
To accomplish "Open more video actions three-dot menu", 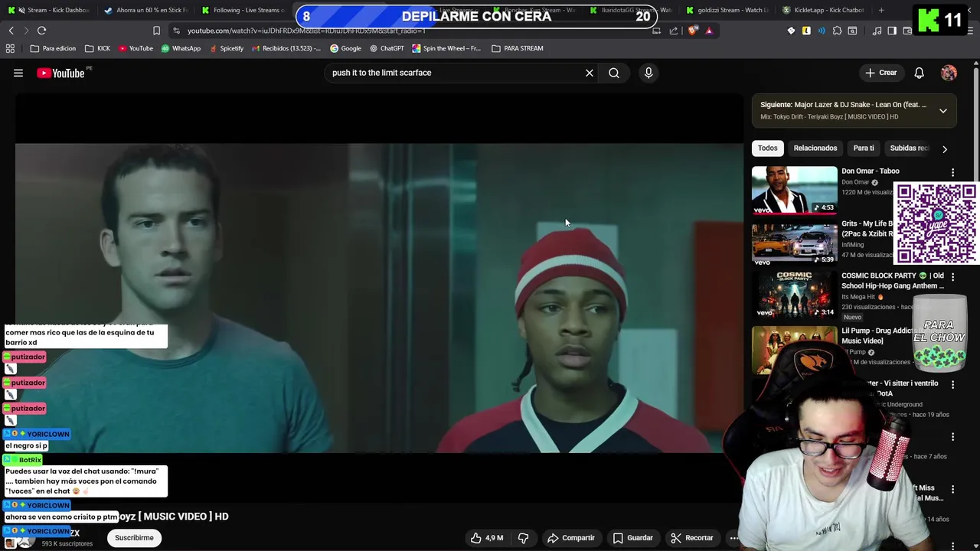I will [733, 538].
